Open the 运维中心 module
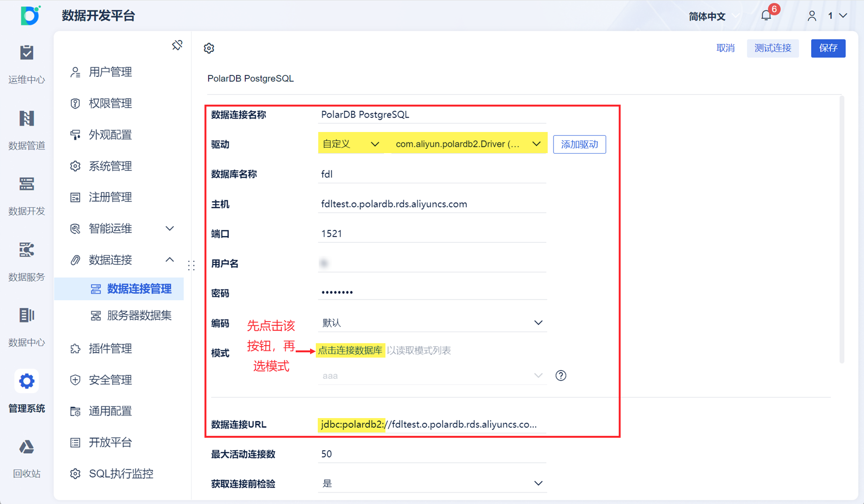This screenshot has width=864, height=504. coord(27,64)
